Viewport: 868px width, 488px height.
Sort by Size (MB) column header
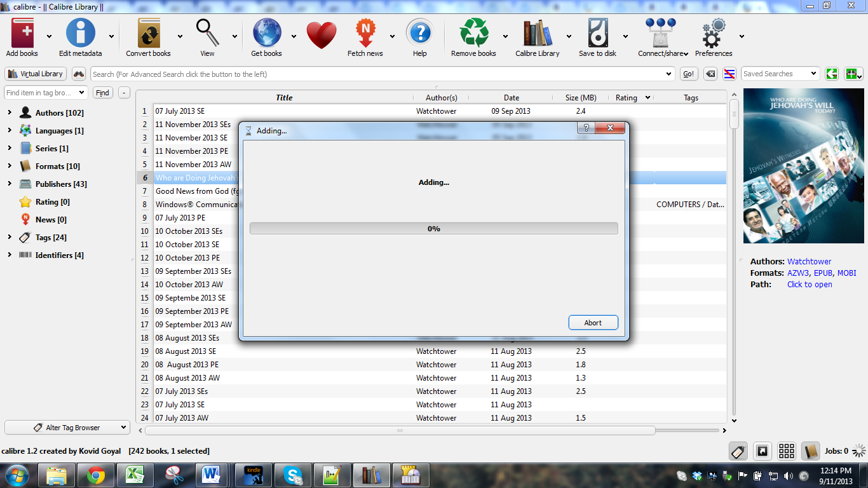[581, 98]
